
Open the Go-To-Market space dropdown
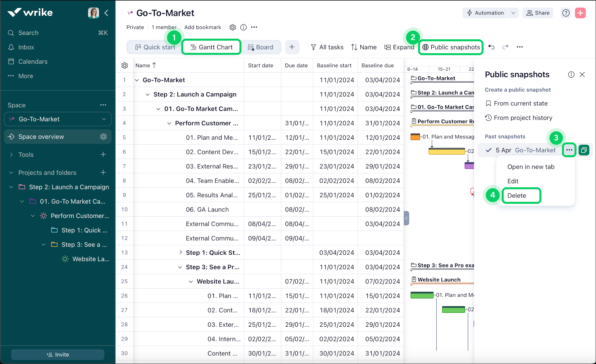click(x=104, y=119)
